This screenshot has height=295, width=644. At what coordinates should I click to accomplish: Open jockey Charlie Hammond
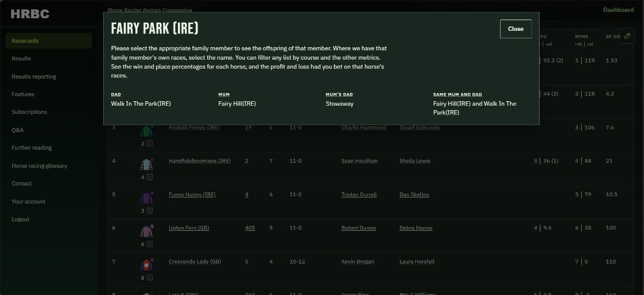(364, 127)
